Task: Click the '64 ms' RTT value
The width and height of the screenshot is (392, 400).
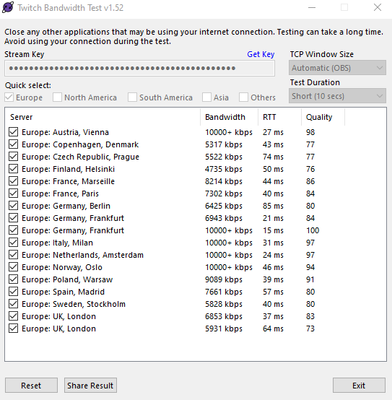Action: coord(273,328)
